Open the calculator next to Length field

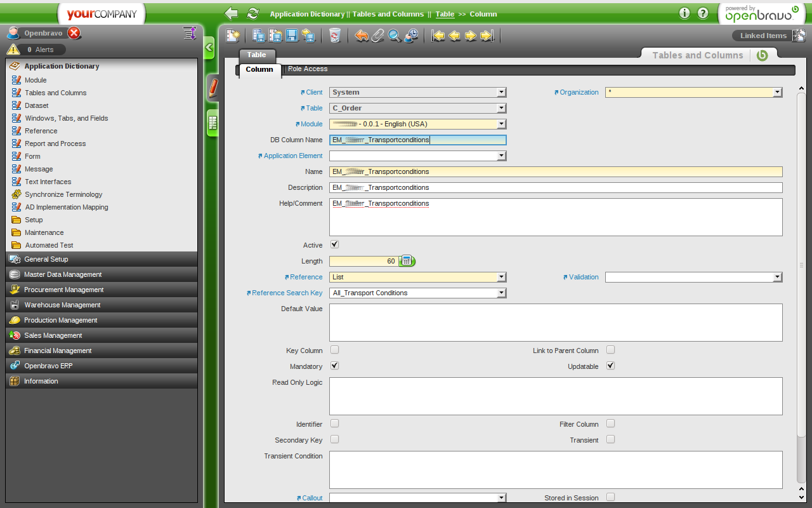pyautogui.click(x=407, y=261)
